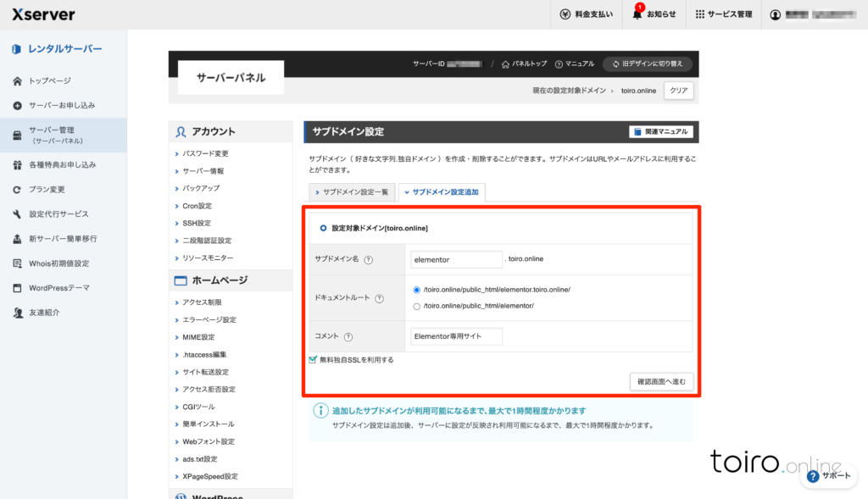The height and width of the screenshot is (499, 868).
Task: Open the 料金支払い payment icon
Action: point(565,14)
